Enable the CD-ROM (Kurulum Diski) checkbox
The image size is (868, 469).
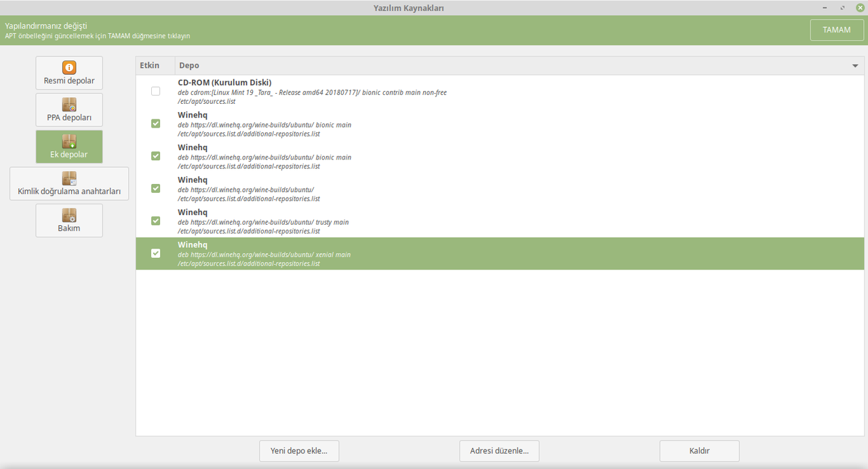[155, 91]
